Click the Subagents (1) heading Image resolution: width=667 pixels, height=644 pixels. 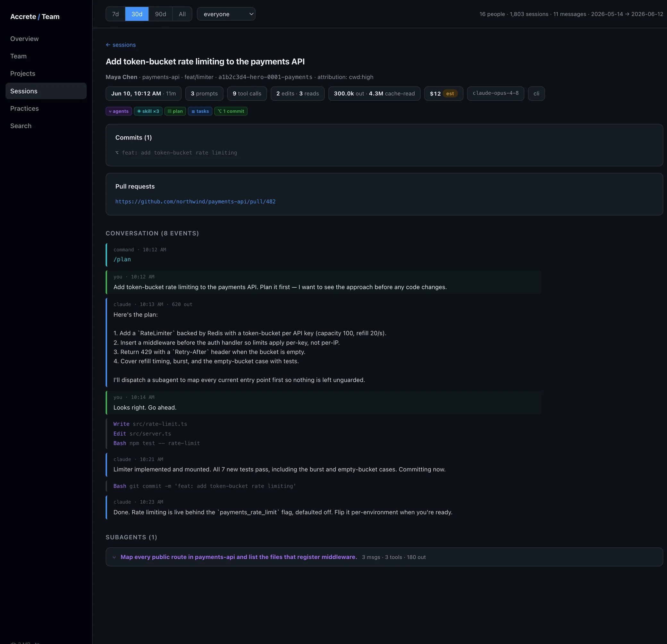tap(131, 537)
